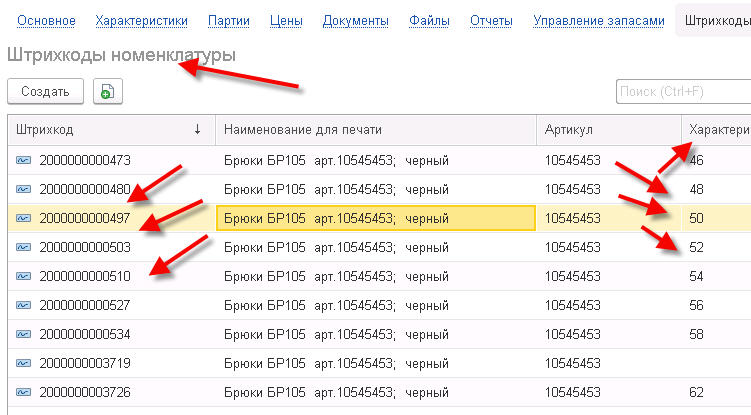Open the Цены section
Viewport: 751px width, 415px height.
pyautogui.click(x=286, y=21)
